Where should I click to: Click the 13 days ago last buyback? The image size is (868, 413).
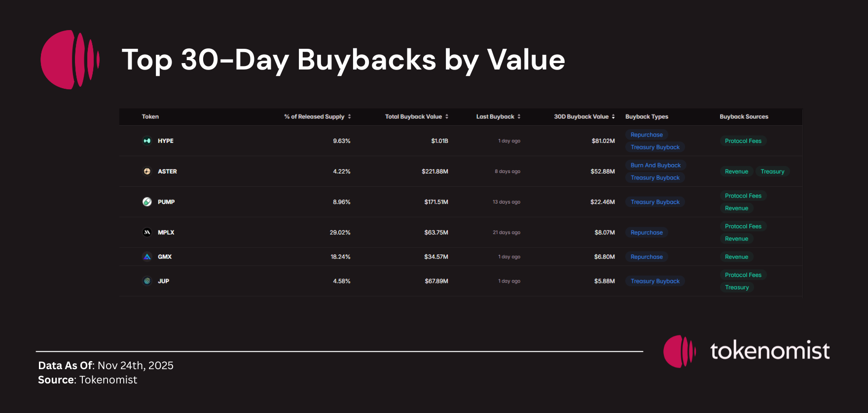[x=506, y=202]
